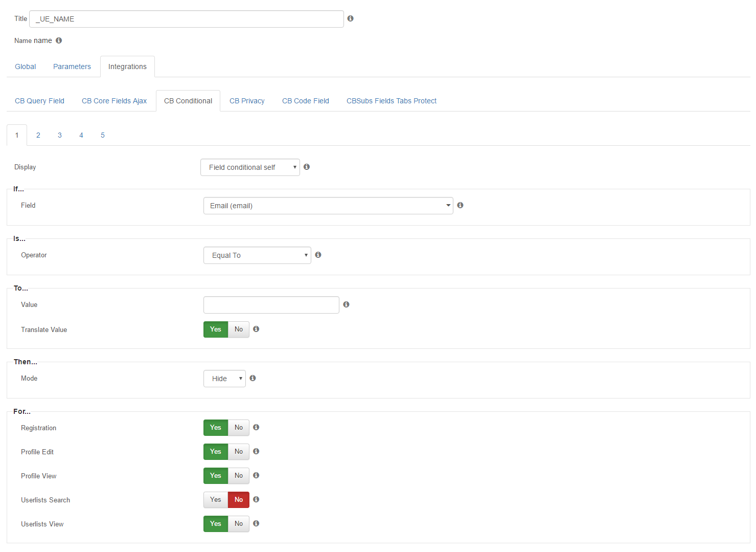Focus the Title input field

coord(187,19)
